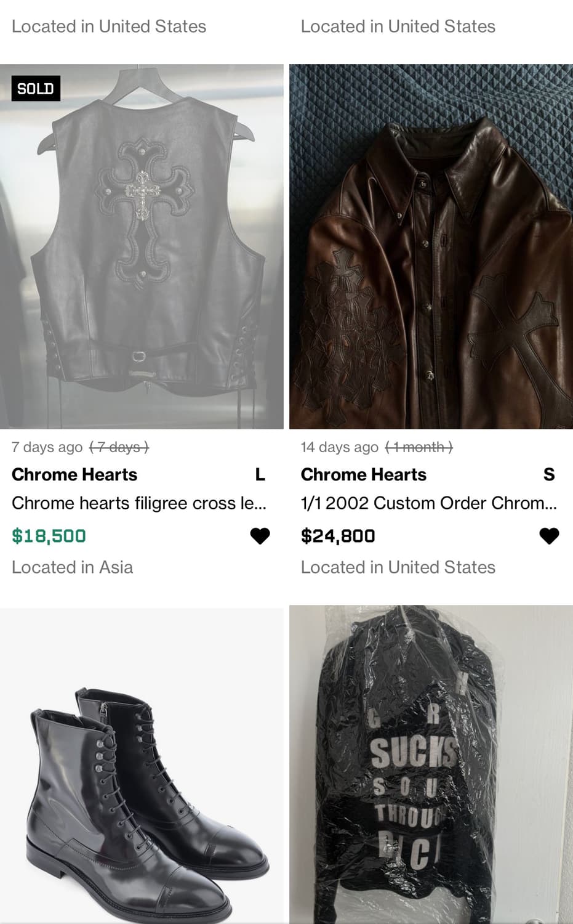Tap '7 days ago' timestamp on vest
573x924 pixels.
[47, 447]
